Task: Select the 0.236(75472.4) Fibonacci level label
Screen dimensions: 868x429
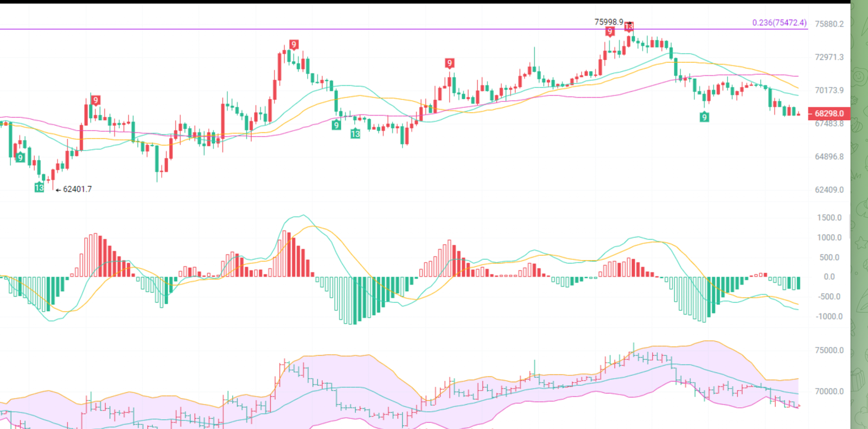Action: pyautogui.click(x=779, y=23)
